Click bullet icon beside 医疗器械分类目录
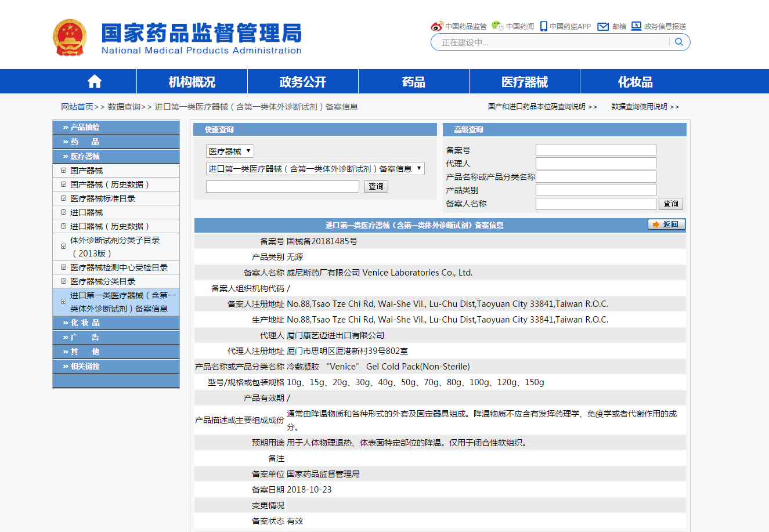The width and height of the screenshot is (769, 532). (x=63, y=281)
